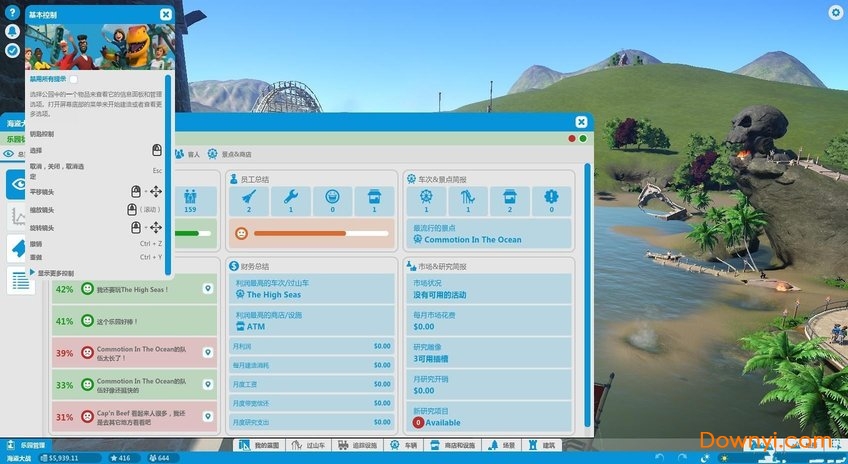Click the red status dot in panel header
Image resolution: width=848 pixels, height=464 pixels.
(x=572, y=138)
